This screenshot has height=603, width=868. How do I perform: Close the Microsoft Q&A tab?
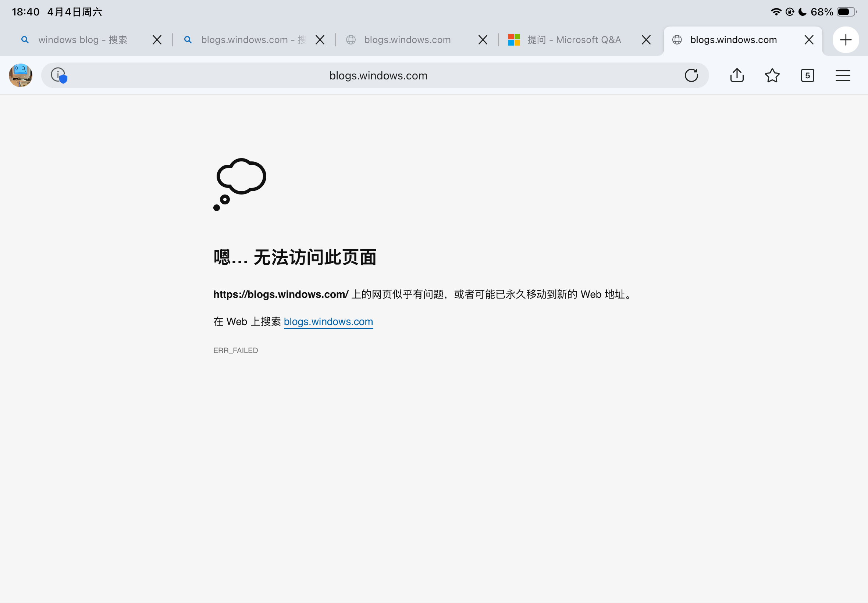646,40
